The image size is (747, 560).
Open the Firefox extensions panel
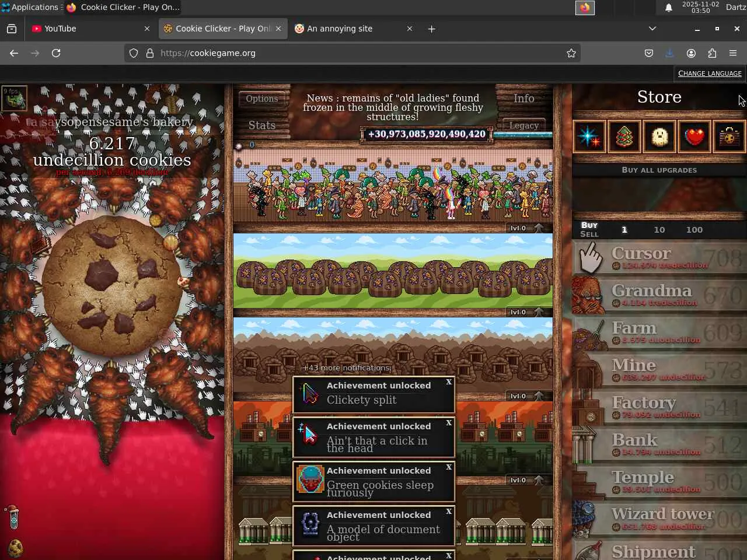click(x=712, y=53)
